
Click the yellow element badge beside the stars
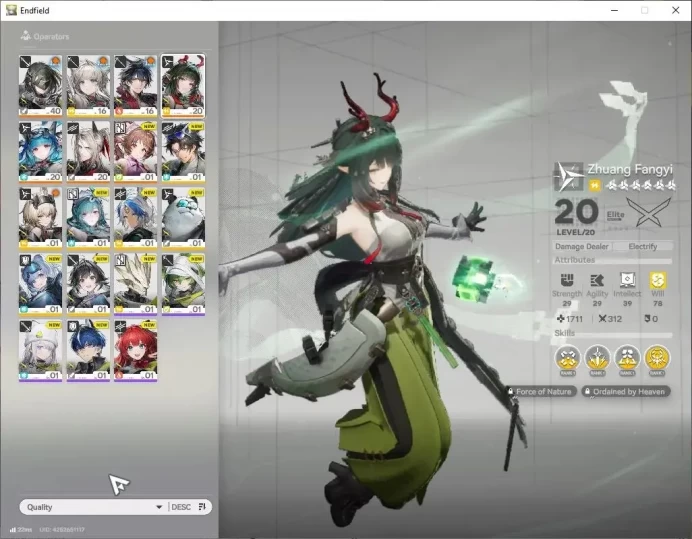click(595, 185)
